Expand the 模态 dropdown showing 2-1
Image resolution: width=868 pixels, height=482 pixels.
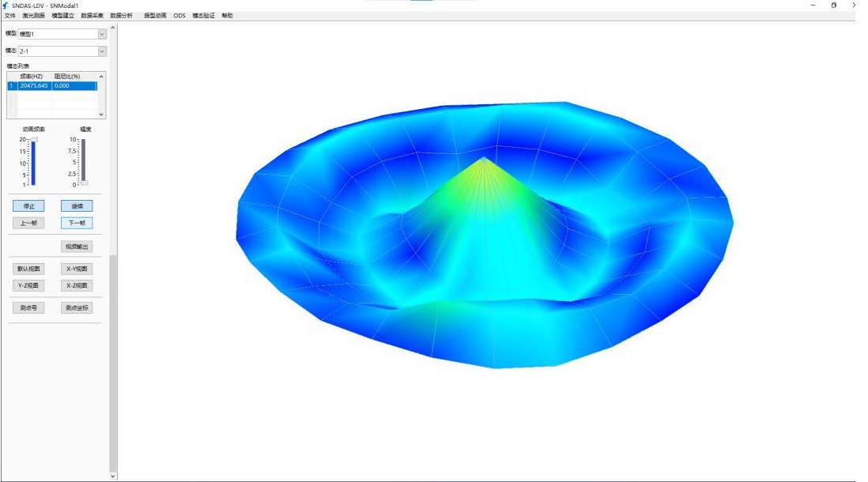click(x=102, y=51)
